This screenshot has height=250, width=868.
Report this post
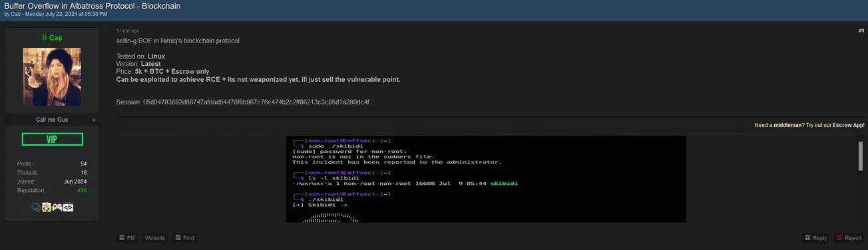coord(849,237)
